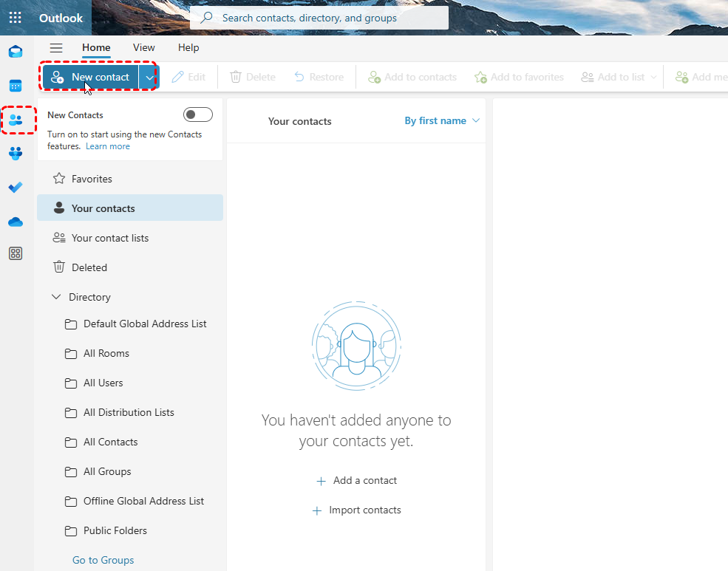
Task: Click the Your contacts list header
Action: coord(300,122)
